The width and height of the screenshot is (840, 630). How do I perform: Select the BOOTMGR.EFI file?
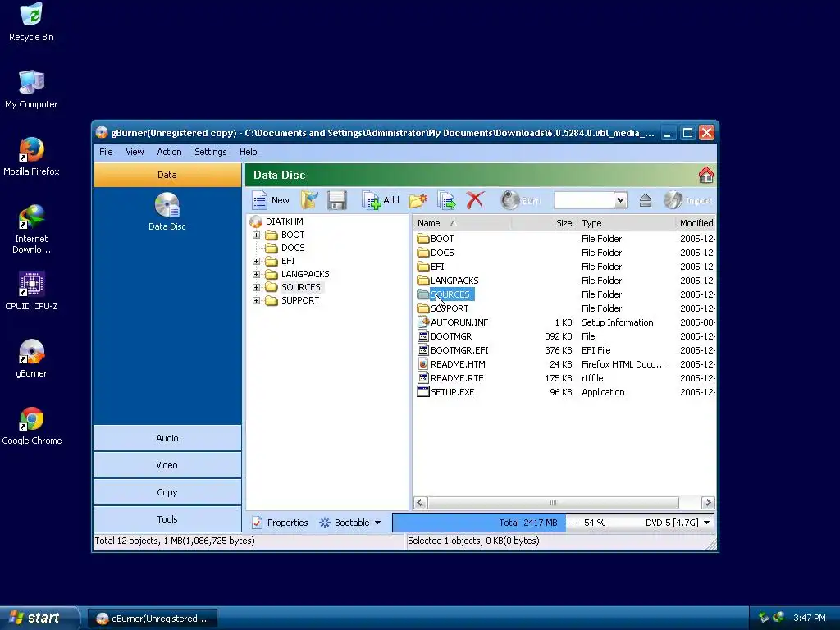pos(459,349)
